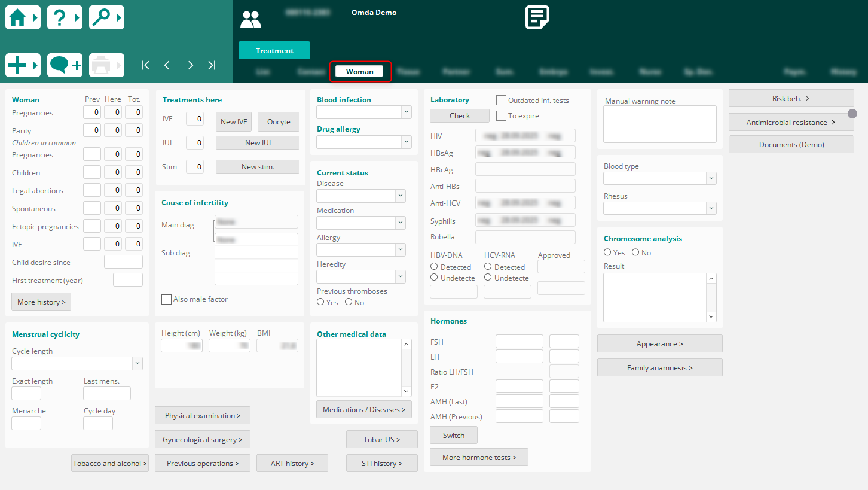Check the Outdated inf. tests box
Screen dimensions: 868x490
coord(501,101)
